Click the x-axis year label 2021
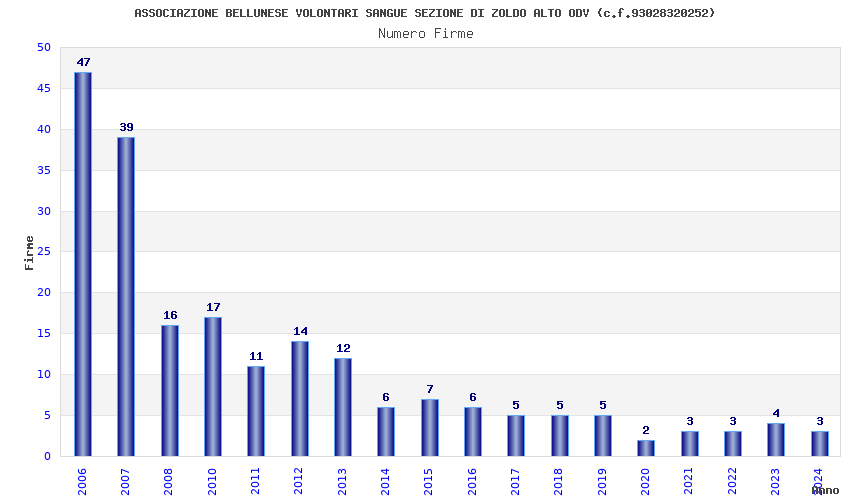 click(x=690, y=482)
